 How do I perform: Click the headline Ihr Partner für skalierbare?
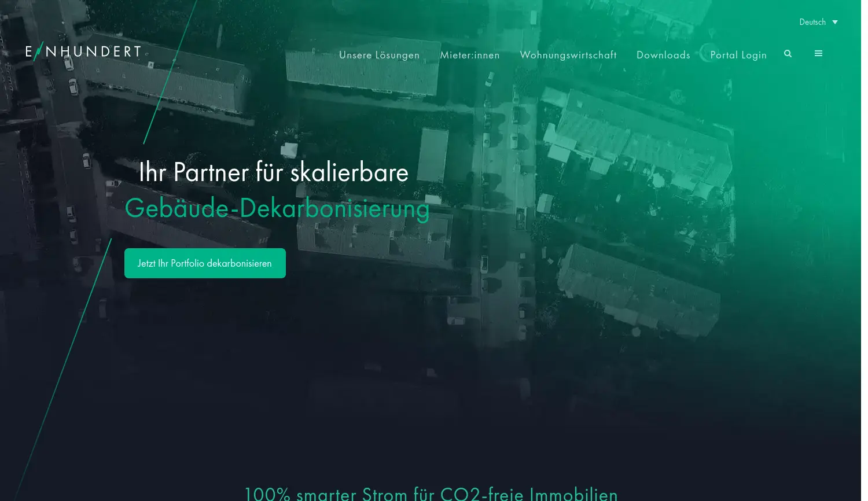pos(273,172)
